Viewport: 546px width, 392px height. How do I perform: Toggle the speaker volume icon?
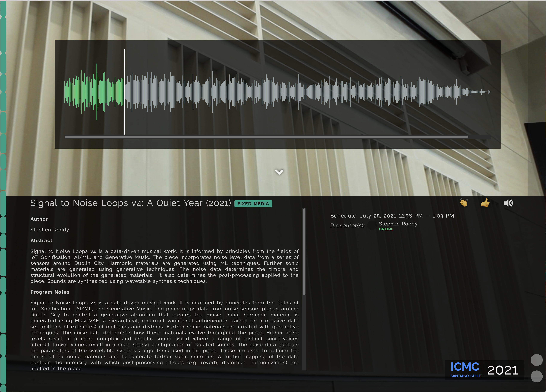508,203
